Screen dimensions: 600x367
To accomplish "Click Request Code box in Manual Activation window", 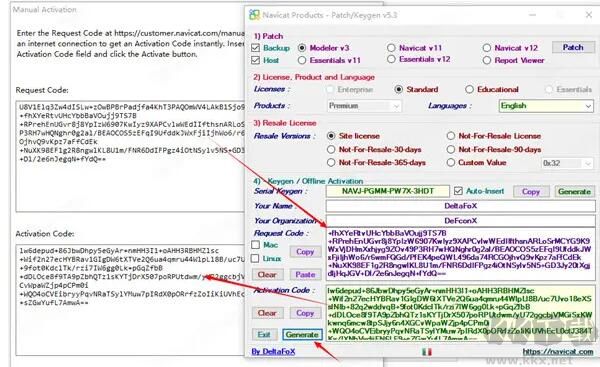I will tap(130, 157).
